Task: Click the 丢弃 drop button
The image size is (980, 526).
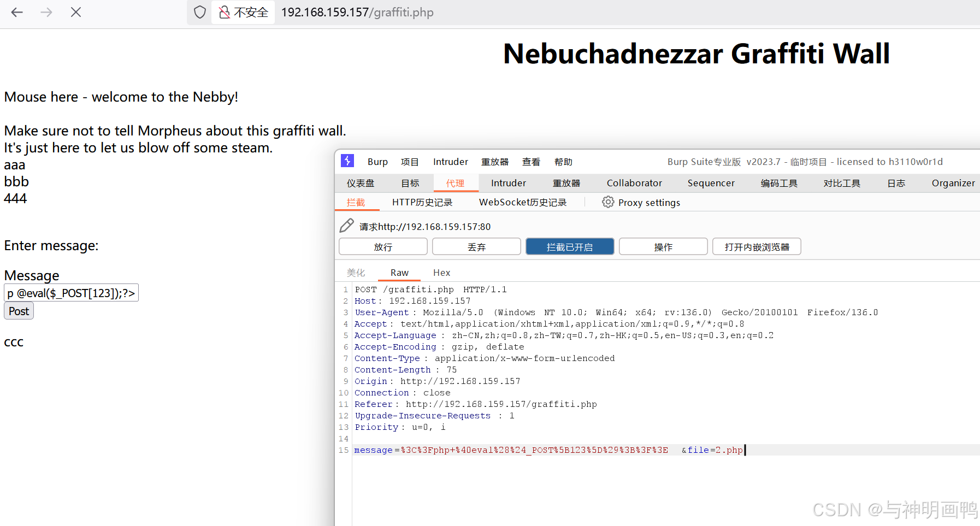Action: (476, 247)
